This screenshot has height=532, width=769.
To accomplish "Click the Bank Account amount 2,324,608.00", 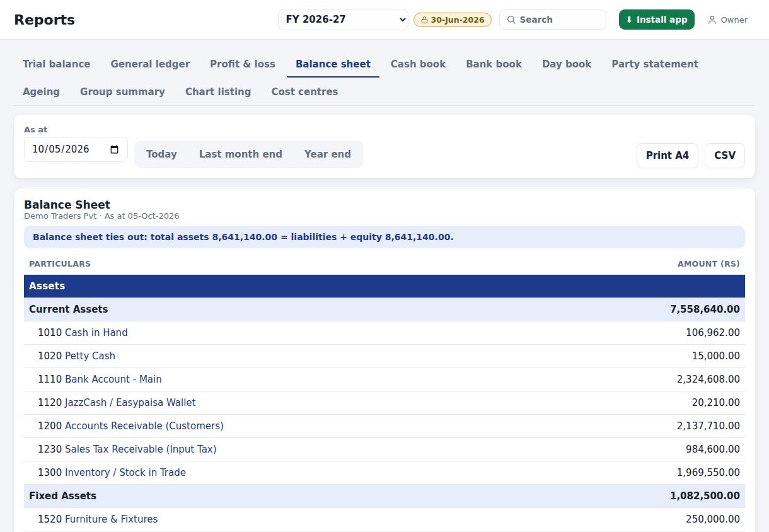I will (x=708, y=379).
